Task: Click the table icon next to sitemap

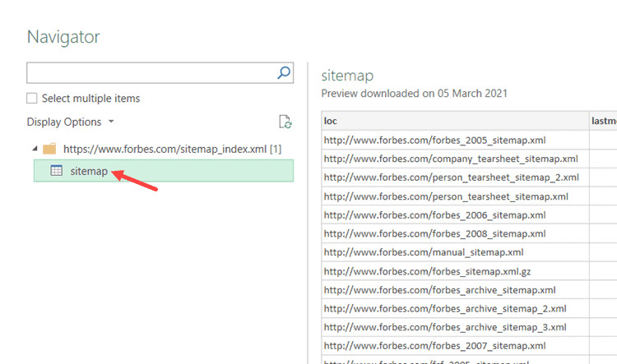Action: tap(57, 171)
